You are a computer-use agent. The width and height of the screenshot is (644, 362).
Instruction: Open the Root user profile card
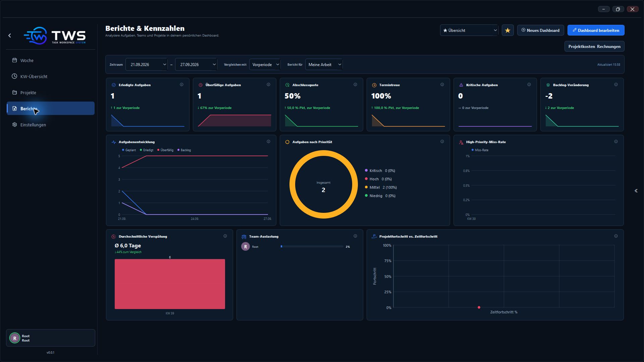tap(51, 338)
